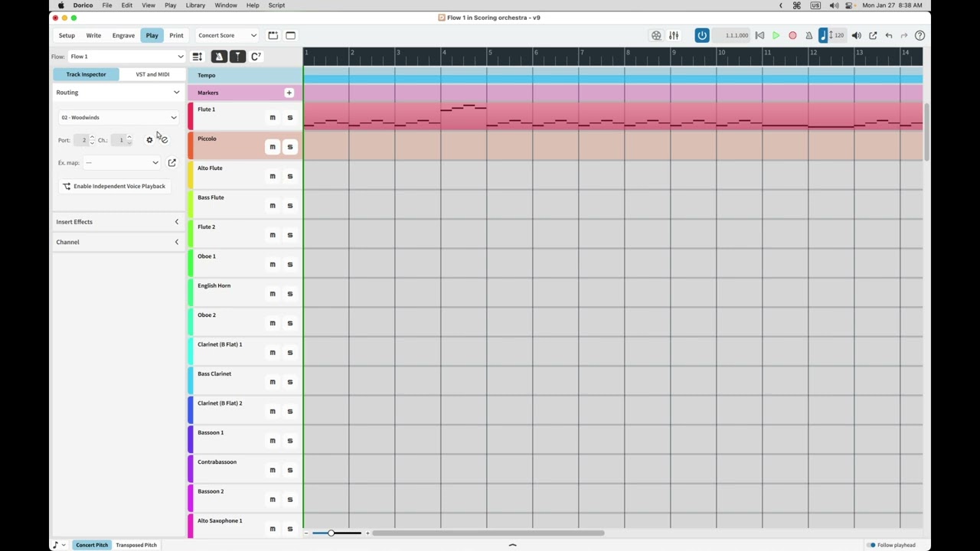Click the track height adjust icon
The width and height of the screenshot is (980, 551).
click(x=198, y=57)
